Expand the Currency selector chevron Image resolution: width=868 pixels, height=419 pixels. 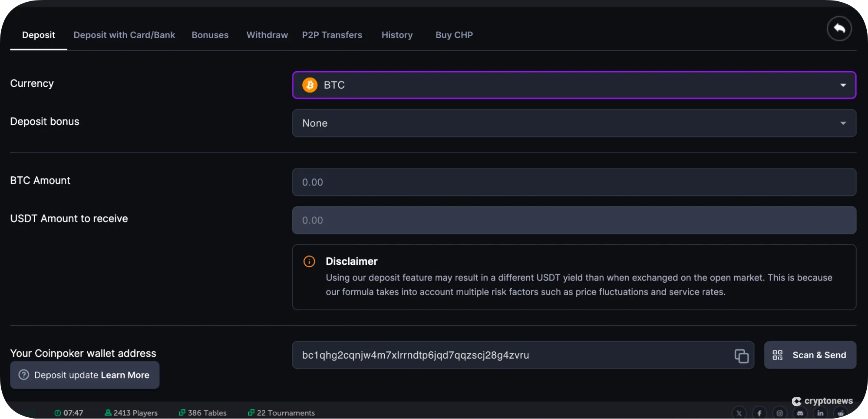[843, 85]
